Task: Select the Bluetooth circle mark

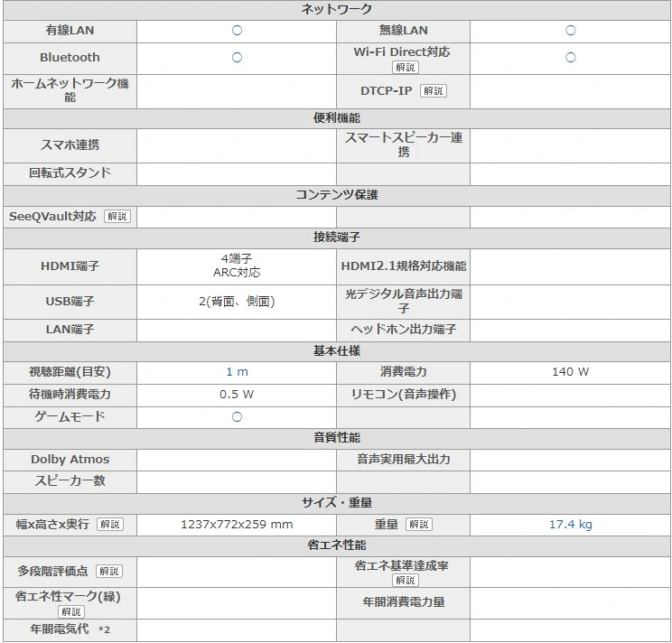Action: (237, 58)
